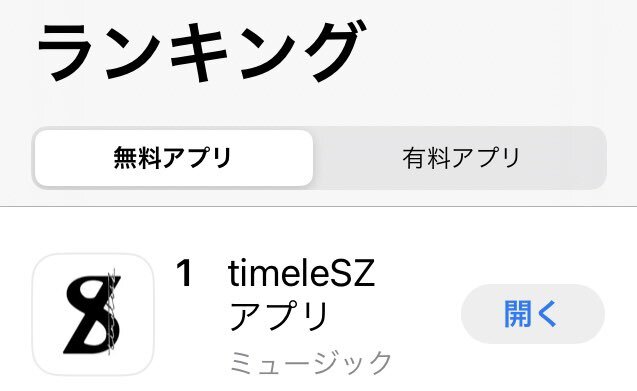Tap the black S8 logo artwork
This screenshot has width=637, height=391.
click(x=93, y=315)
